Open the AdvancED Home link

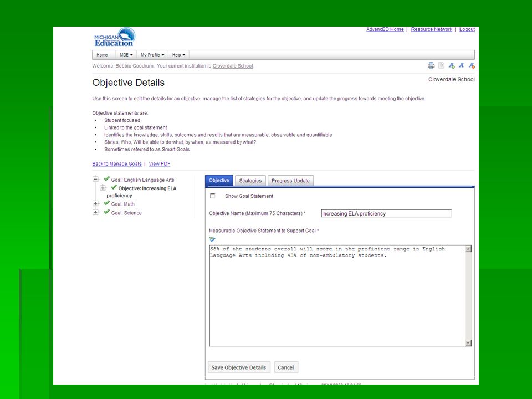coord(385,29)
